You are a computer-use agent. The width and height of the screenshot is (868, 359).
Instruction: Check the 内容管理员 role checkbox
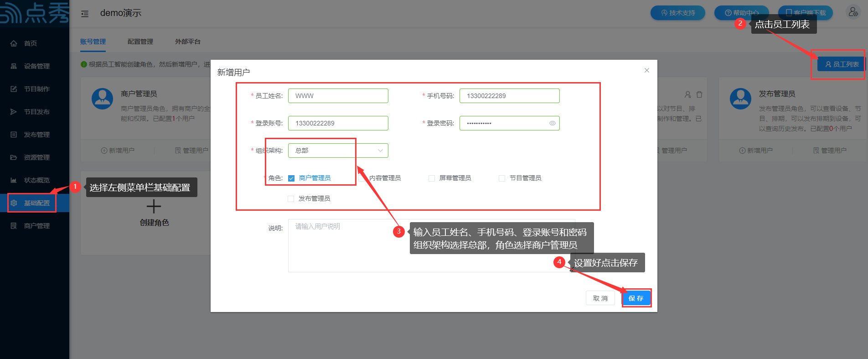[362, 178]
